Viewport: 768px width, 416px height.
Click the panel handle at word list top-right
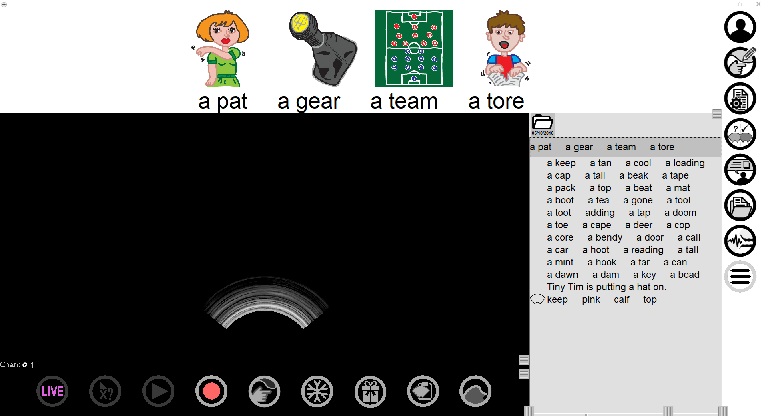pyautogui.click(x=716, y=114)
